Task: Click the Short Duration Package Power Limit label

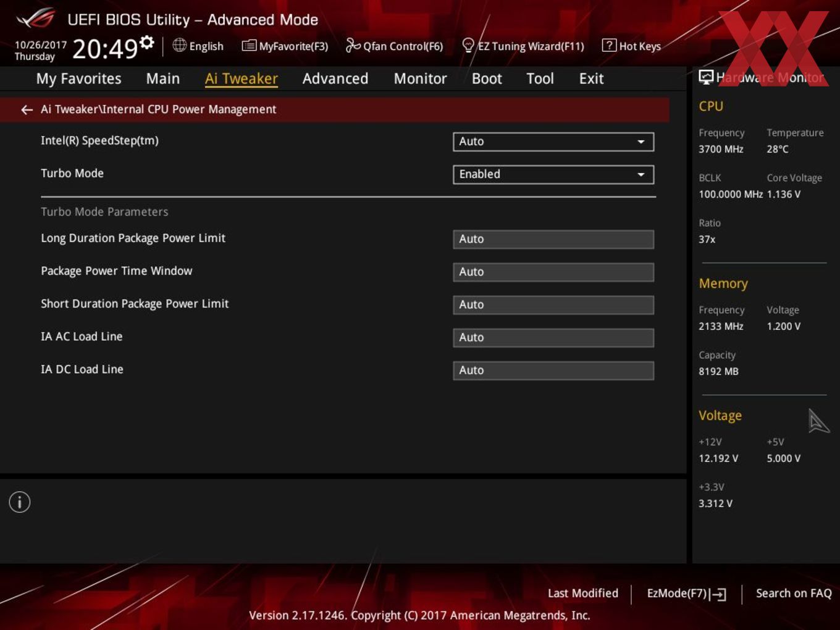Action: tap(135, 304)
